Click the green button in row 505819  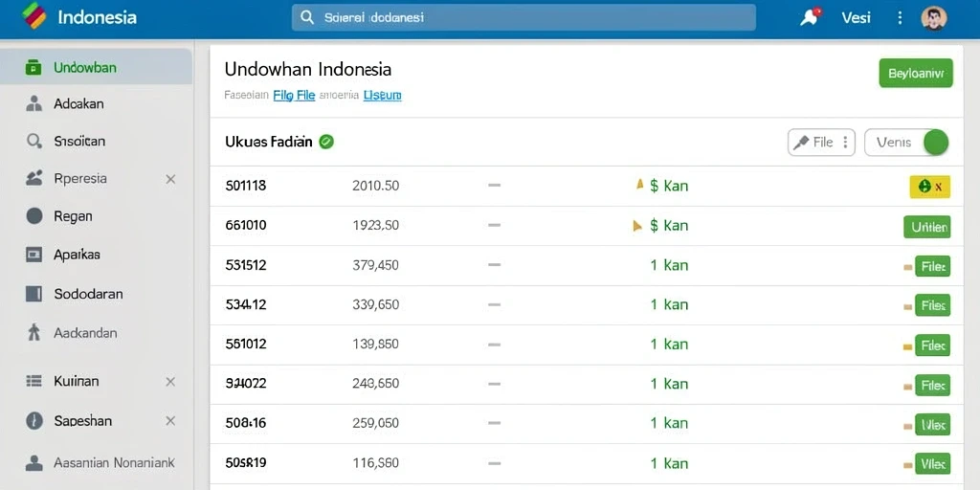pos(932,464)
